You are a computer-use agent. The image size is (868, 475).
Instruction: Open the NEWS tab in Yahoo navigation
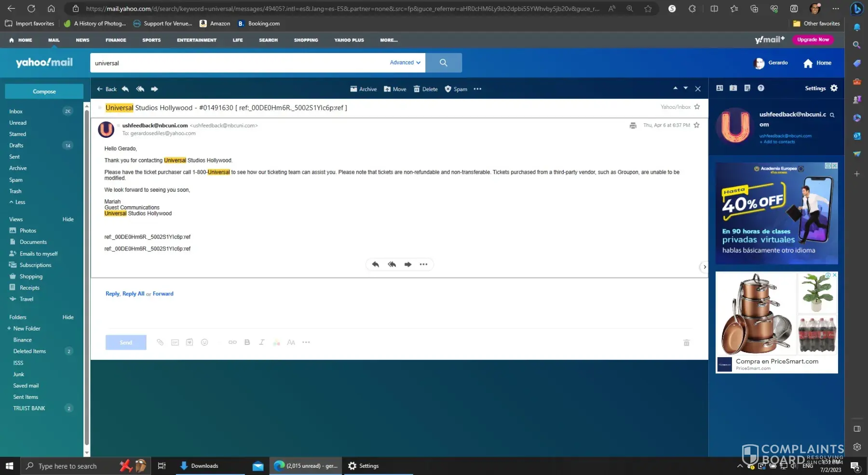82,40
